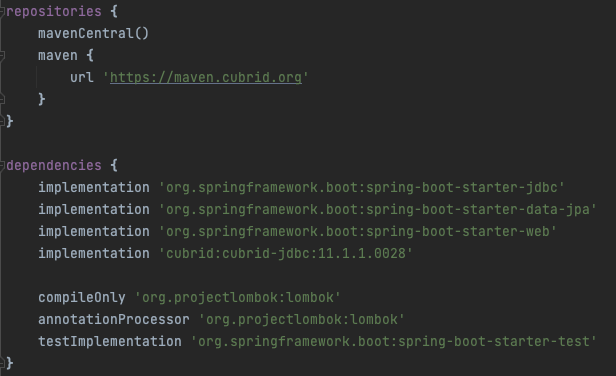Click the 'repositories' keyword
This screenshot has height=376, width=616.
54,11
